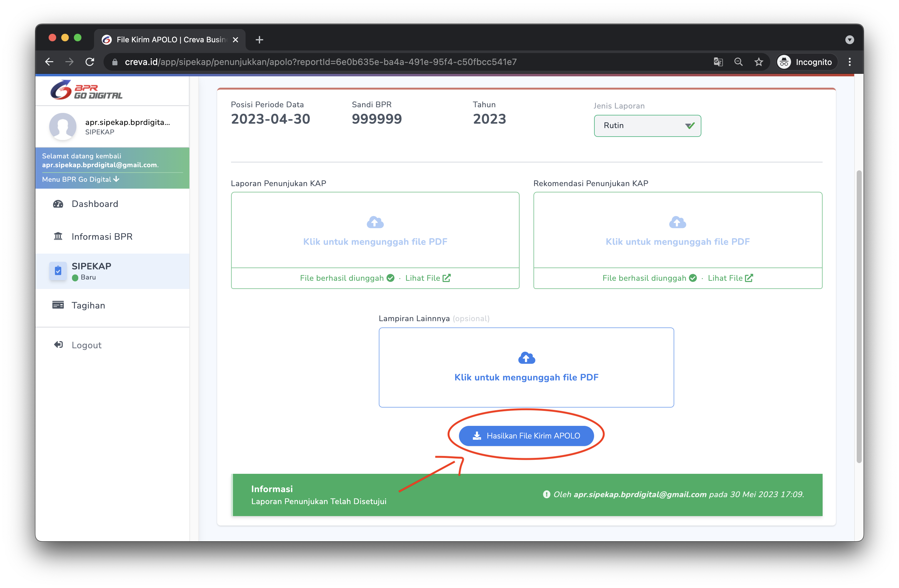Click Hasilkan File Kirim APOLO button

[526, 436]
